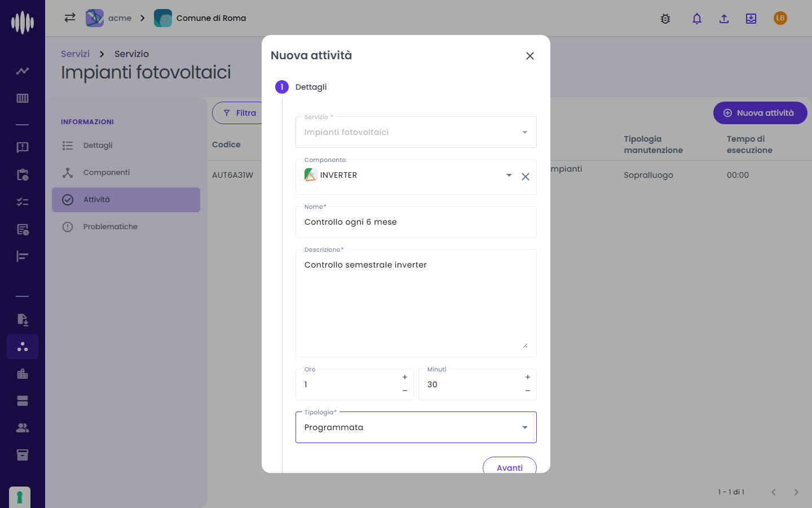Decrease the Minuti value with minus
Viewport: 812px width, 508px height.
[x=528, y=391]
